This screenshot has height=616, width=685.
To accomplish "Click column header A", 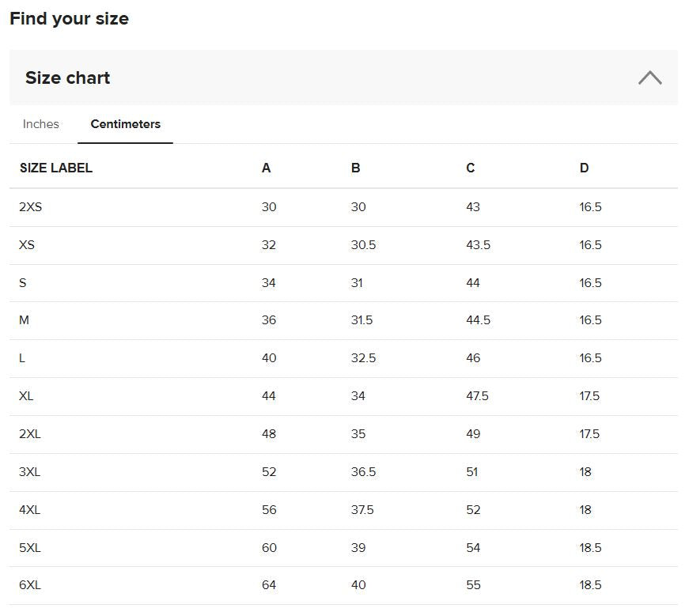I will (266, 168).
